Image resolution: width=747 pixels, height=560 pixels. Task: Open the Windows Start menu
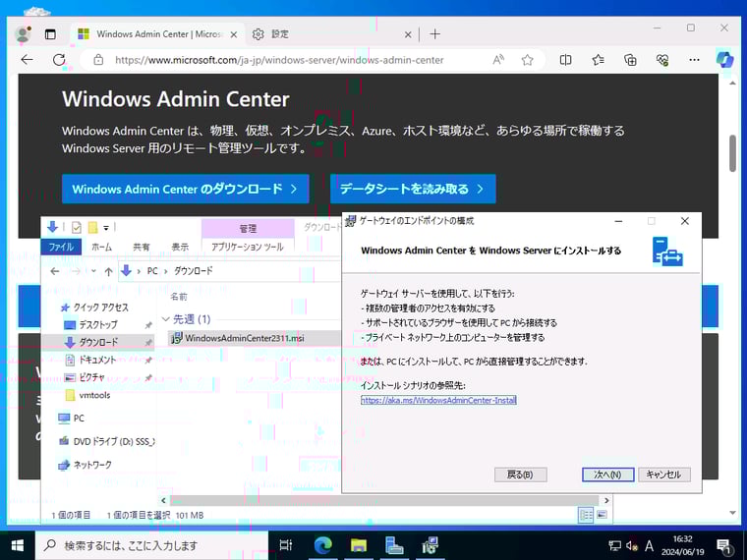(17, 545)
